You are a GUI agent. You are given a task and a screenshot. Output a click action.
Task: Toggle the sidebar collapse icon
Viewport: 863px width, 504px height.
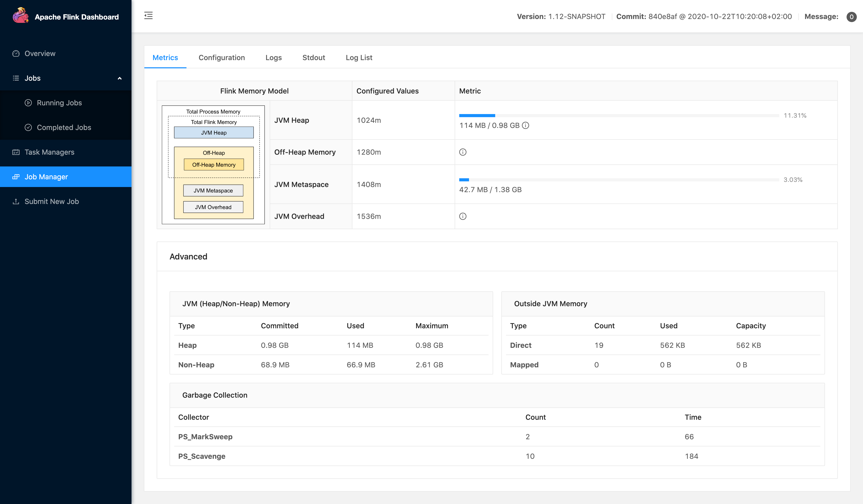[148, 16]
